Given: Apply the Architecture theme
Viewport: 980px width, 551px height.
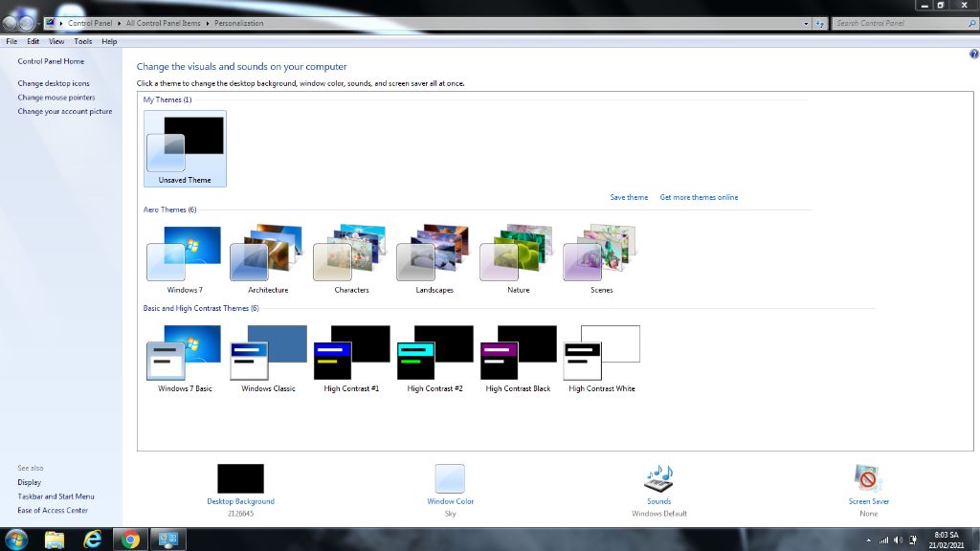Looking at the screenshot, I should tap(268, 259).
